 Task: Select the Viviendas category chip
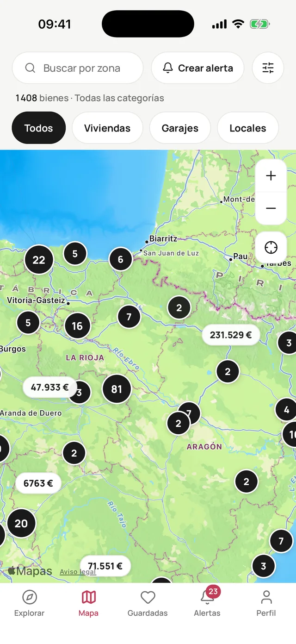[x=107, y=128]
